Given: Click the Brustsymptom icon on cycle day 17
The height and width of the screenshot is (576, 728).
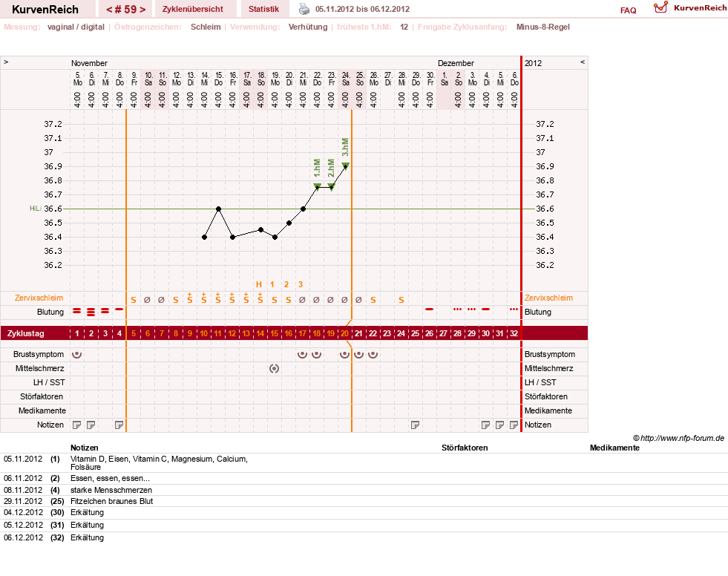Looking at the screenshot, I should (302, 354).
